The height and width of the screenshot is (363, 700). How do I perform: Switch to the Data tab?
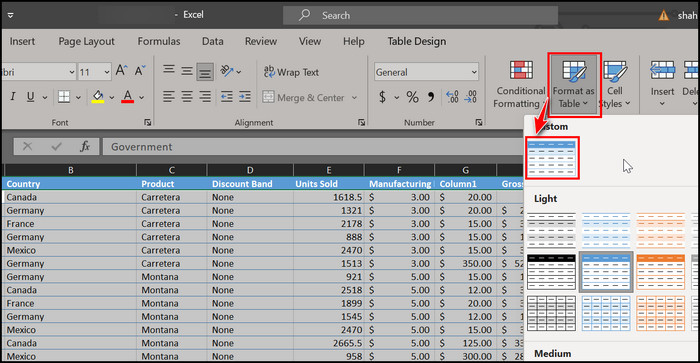[212, 41]
